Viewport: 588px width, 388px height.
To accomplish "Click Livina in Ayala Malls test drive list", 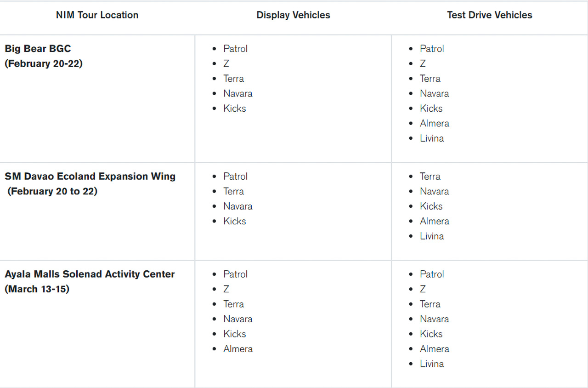I will pos(431,364).
